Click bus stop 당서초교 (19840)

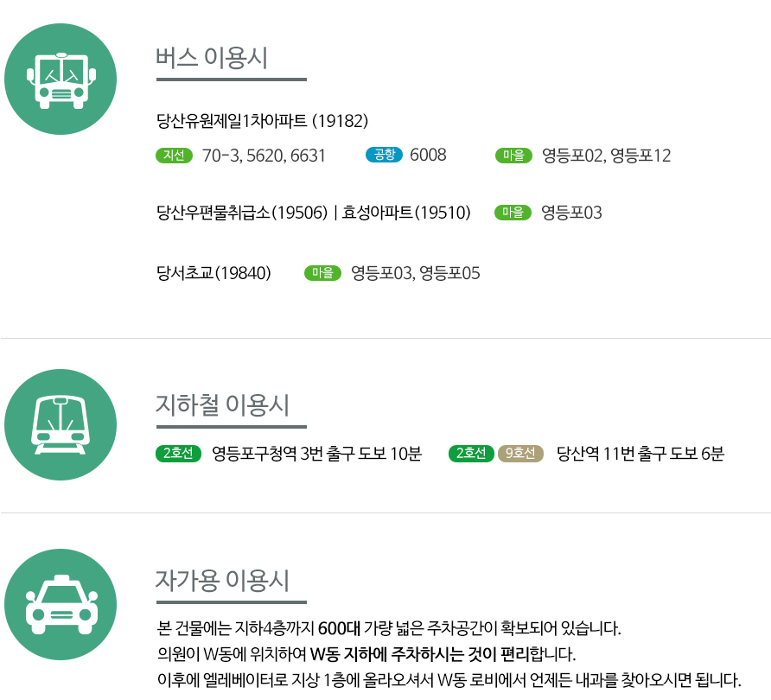214,274
